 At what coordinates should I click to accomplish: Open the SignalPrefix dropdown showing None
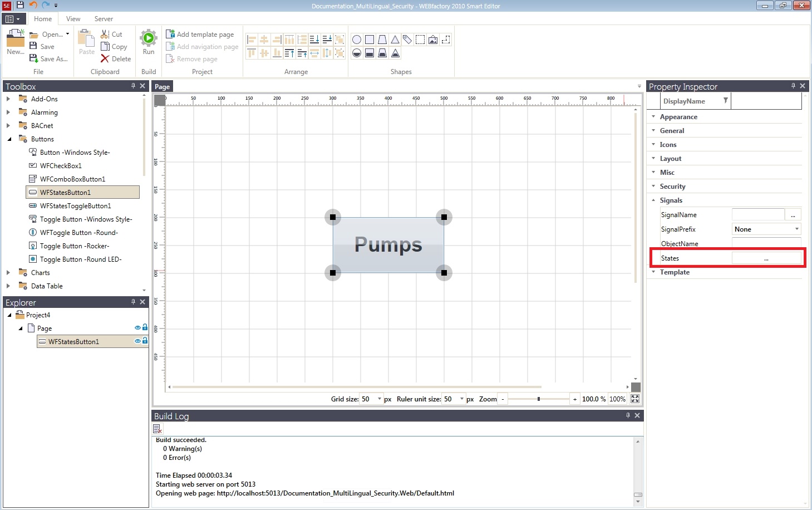797,229
